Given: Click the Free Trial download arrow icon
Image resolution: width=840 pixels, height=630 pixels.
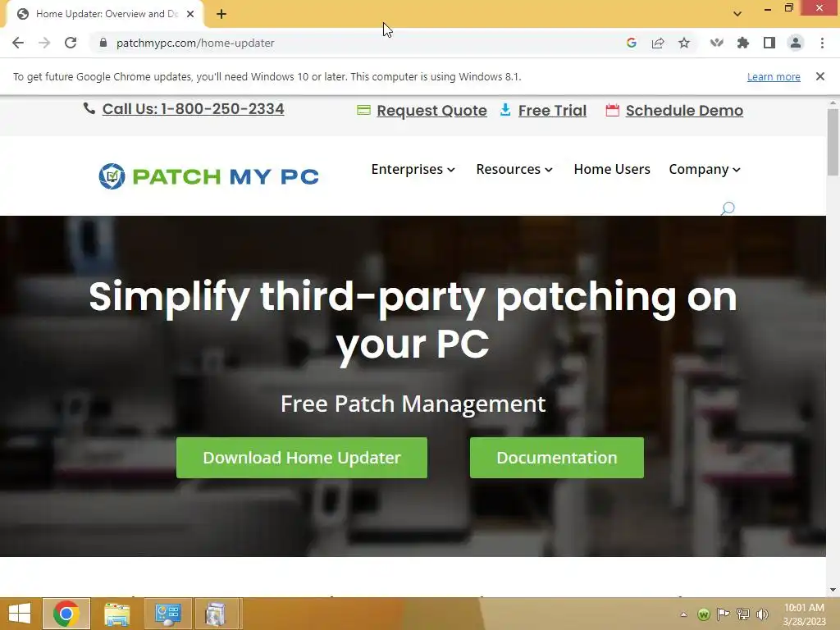Looking at the screenshot, I should [505, 110].
